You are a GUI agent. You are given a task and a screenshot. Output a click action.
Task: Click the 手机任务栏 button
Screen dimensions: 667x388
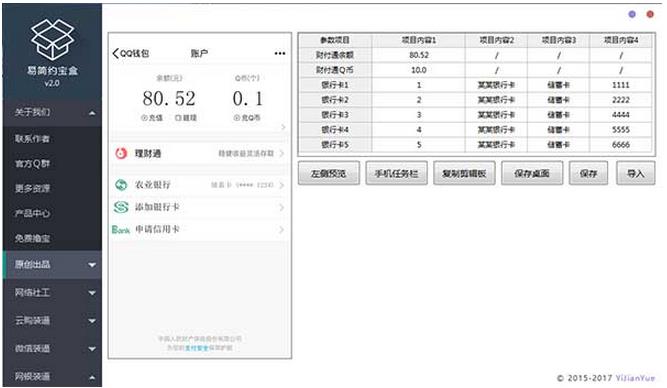(x=396, y=173)
